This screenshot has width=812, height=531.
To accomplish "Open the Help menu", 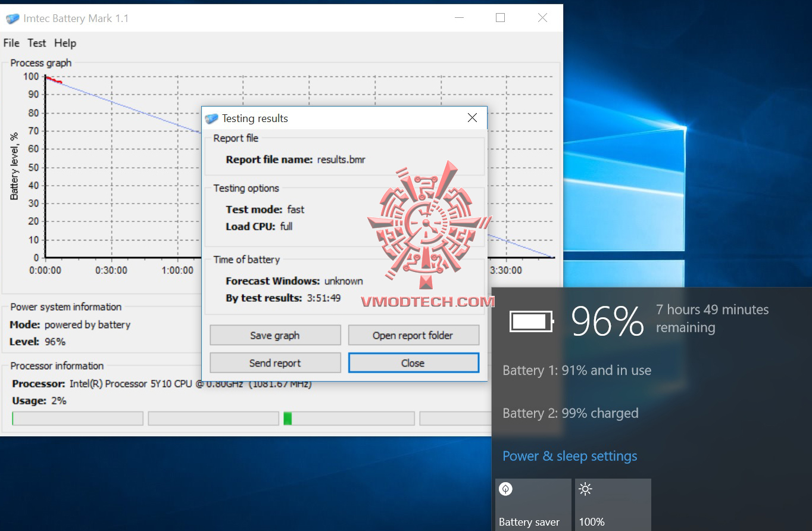I will 65,43.
